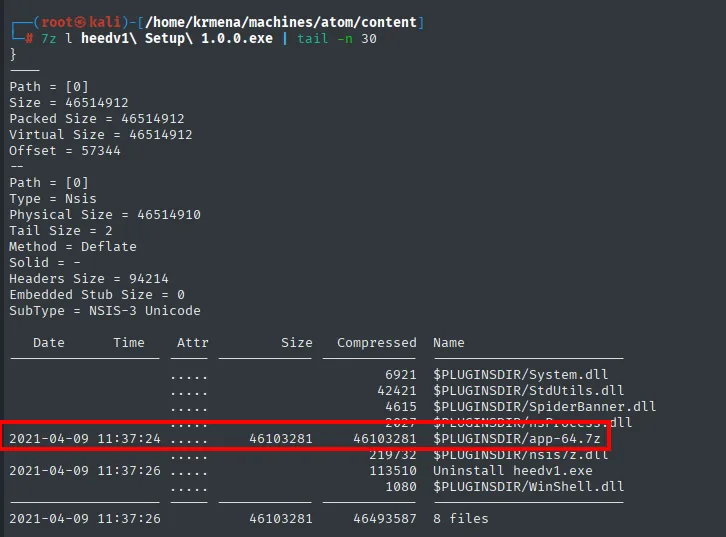Click the timestamp '2021-04-09 11:37:24'
Image resolution: width=726 pixels, height=537 pixels.
coord(85,438)
